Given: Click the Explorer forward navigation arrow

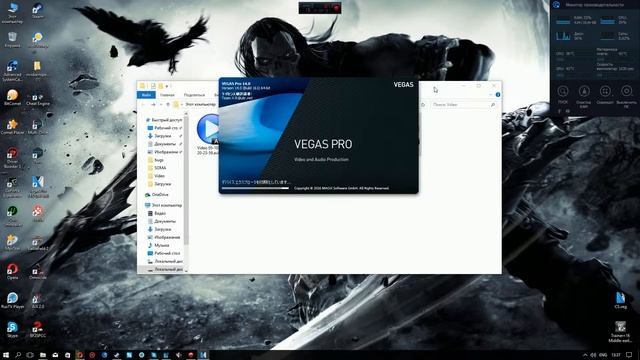Looking at the screenshot, I should pos(153,104).
